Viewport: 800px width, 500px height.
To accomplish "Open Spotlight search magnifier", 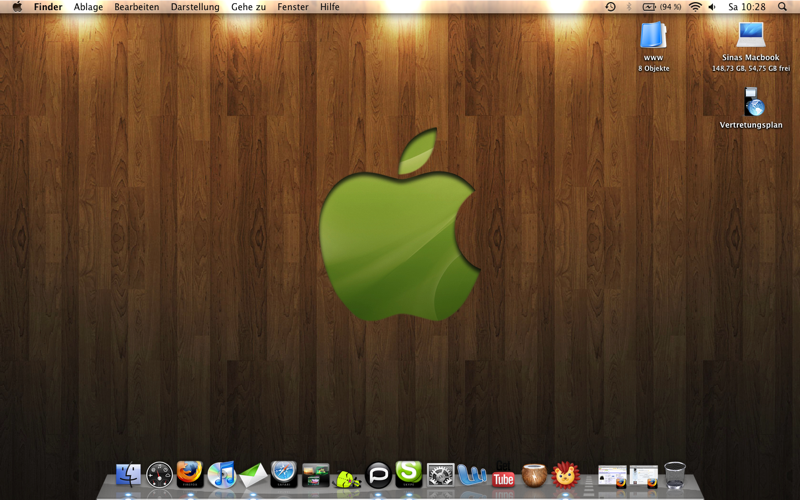I will tap(782, 7).
